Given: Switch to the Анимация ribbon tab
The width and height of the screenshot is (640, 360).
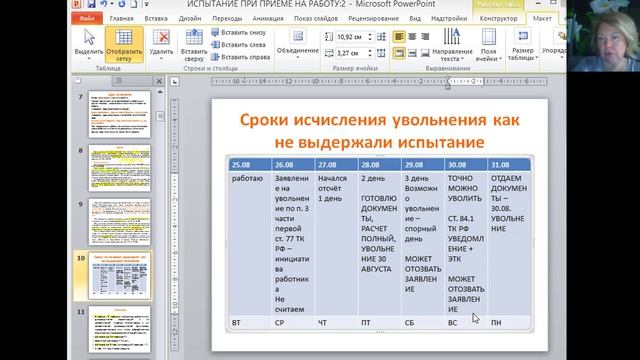Looking at the screenshot, I should [268, 18].
